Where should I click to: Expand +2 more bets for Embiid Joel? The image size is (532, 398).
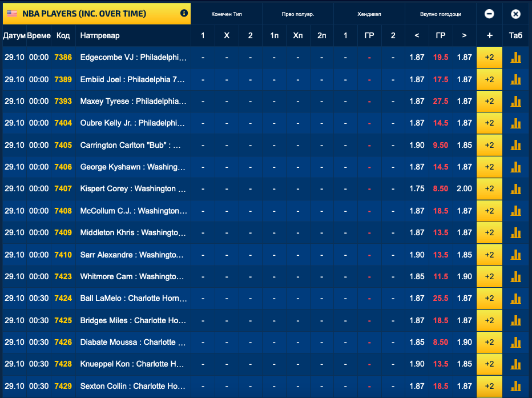pyautogui.click(x=489, y=79)
